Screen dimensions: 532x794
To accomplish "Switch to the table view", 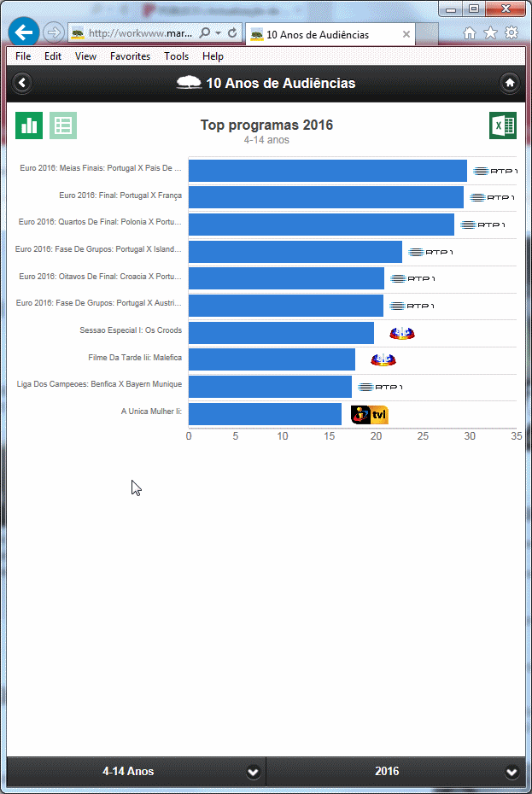I will pos(63,126).
